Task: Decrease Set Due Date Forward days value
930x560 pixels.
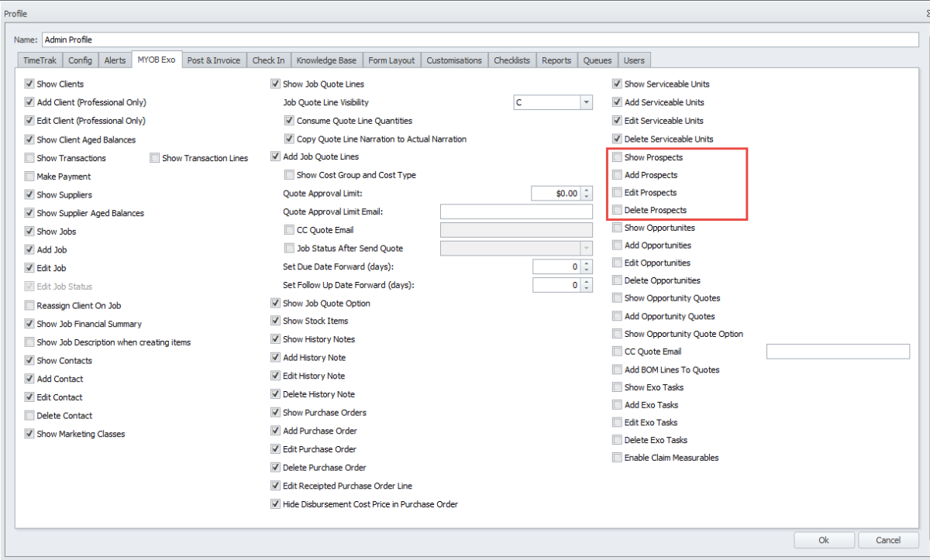Action: [x=587, y=270]
